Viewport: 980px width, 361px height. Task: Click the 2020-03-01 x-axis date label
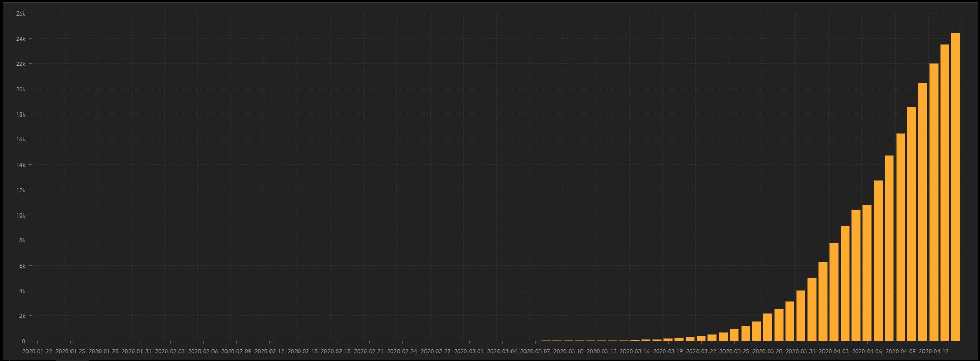(469, 351)
